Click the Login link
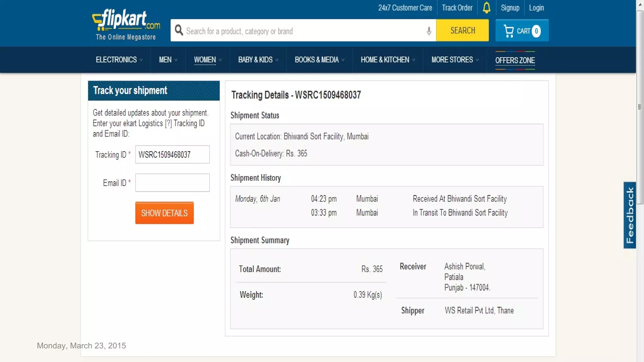 [x=536, y=8]
